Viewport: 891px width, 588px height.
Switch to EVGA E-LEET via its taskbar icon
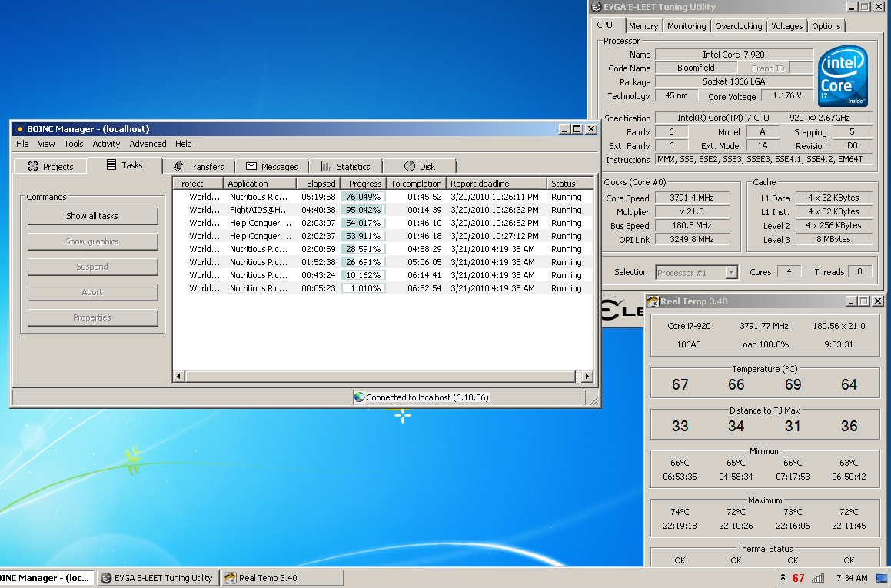point(105,578)
